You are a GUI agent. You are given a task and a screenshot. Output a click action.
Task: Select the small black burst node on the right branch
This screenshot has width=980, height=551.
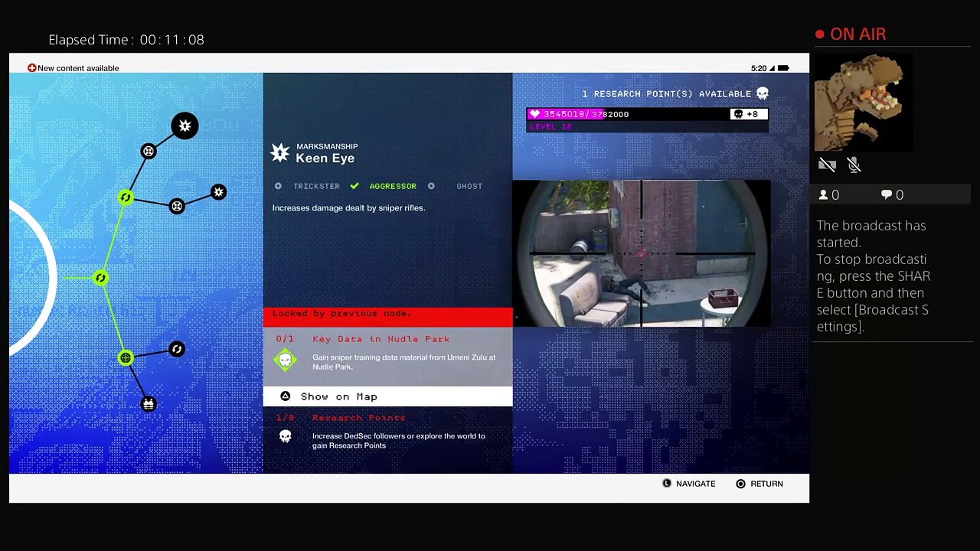point(219,191)
